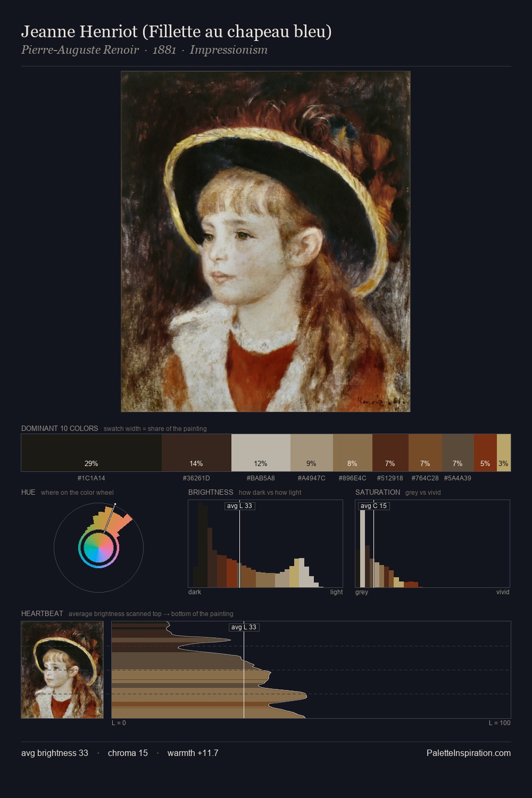Open the PaletteInspiration.com link
The image size is (532, 798).
tap(469, 753)
